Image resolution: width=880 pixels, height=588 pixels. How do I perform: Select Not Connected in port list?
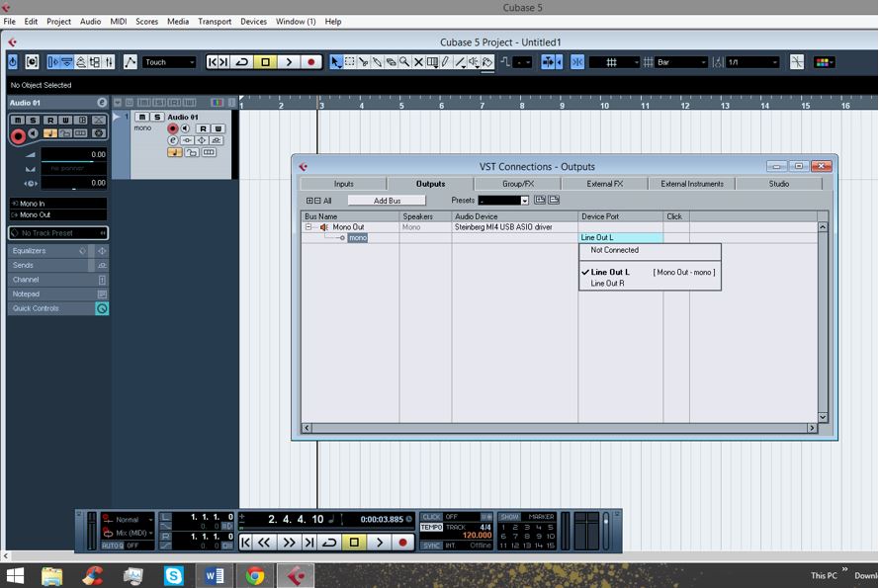click(650, 250)
